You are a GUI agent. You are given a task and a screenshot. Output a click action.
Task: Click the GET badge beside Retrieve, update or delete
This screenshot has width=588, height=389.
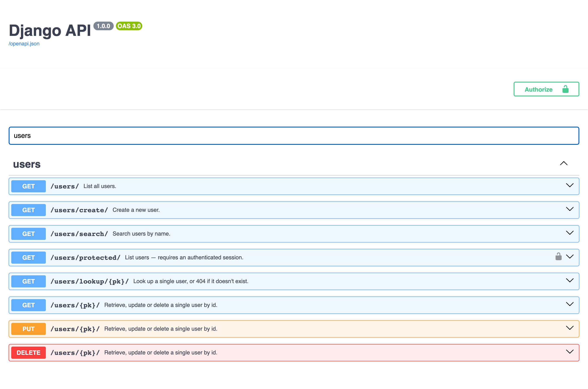(29, 305)
